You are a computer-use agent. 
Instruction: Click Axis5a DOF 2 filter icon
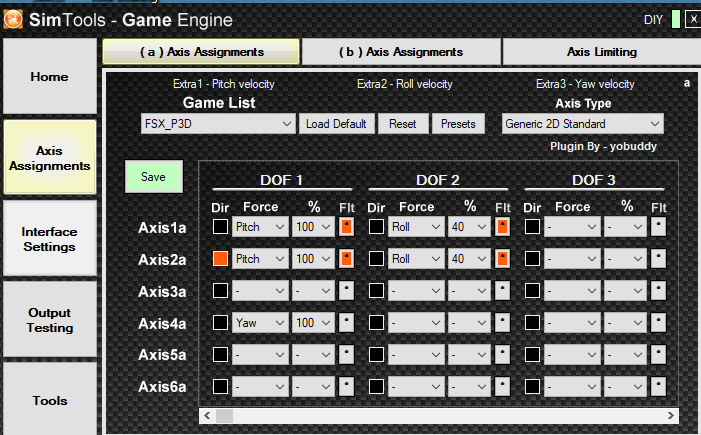point(503,355)
